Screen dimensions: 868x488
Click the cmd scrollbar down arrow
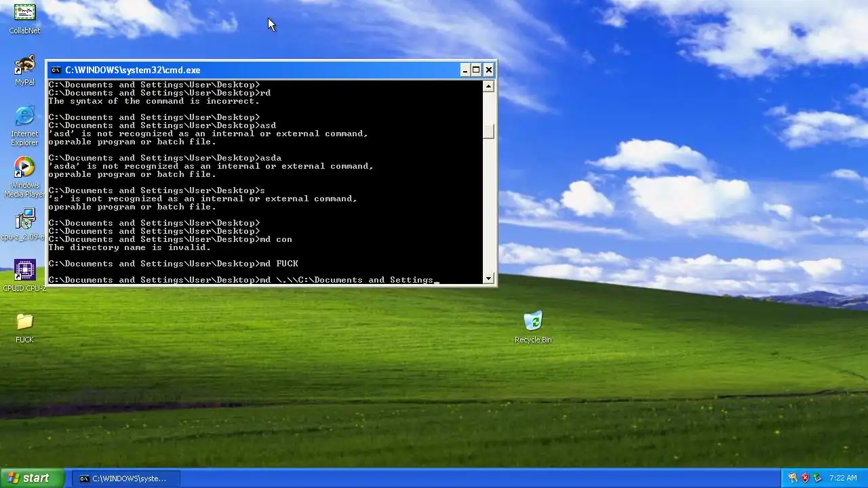488,279
